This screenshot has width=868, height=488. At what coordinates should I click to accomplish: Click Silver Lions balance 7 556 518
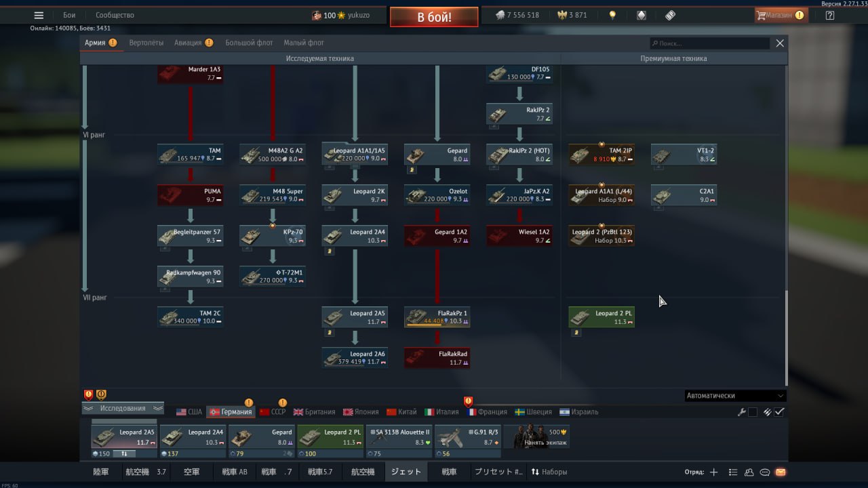[517, 15]
